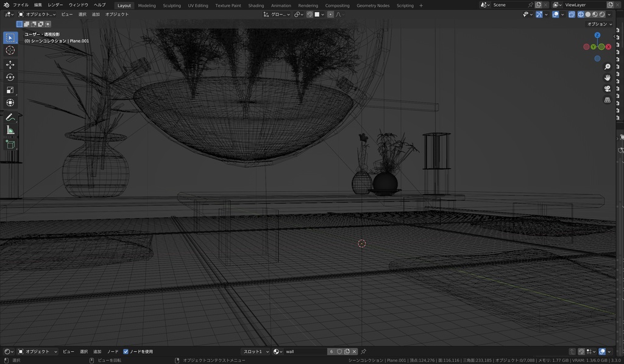Open node editor オブジェクト shader type dropdown
This screenshot has width=624, height=364.
coord(38,352)
